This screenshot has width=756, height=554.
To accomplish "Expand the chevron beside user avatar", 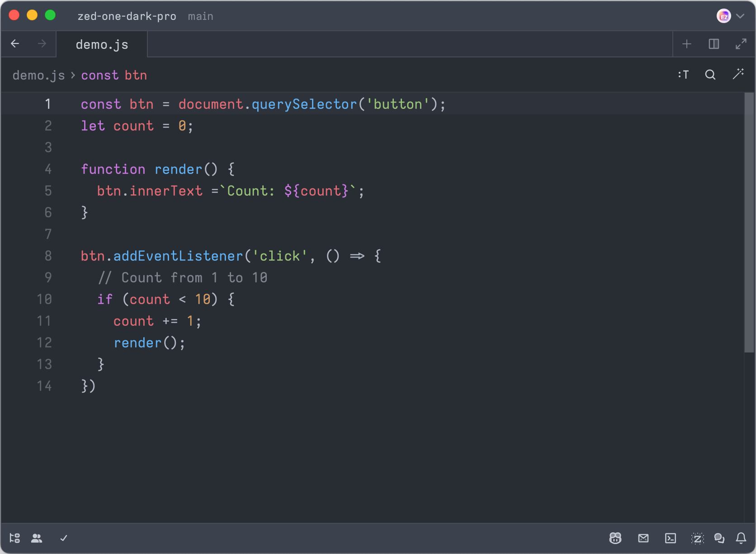I will [x=740, y=16].
